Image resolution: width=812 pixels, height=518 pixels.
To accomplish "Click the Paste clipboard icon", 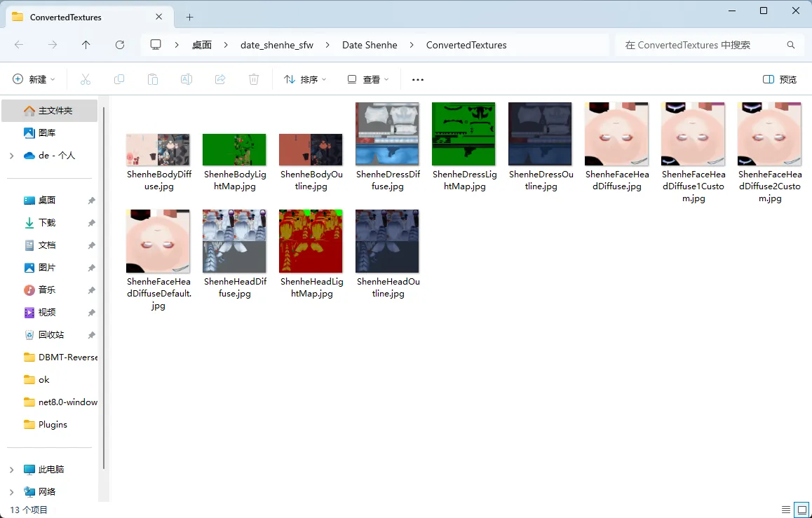I will click(153, 79).
